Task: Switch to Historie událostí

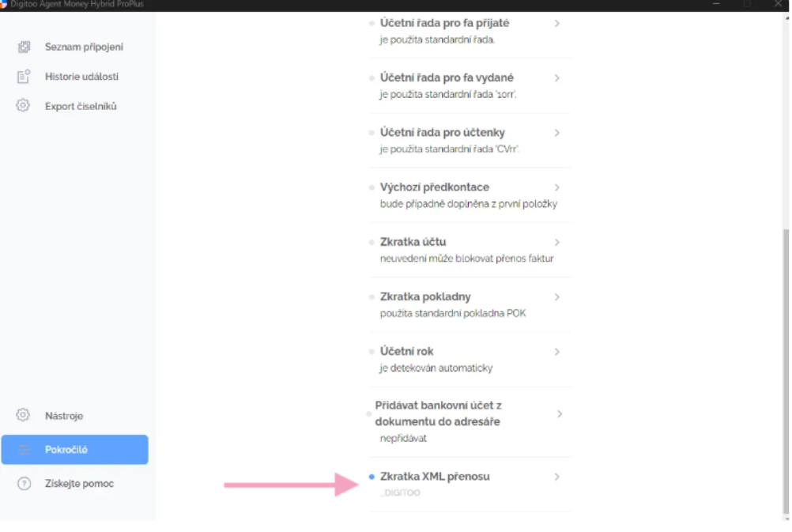Action: tap(81, 77)
